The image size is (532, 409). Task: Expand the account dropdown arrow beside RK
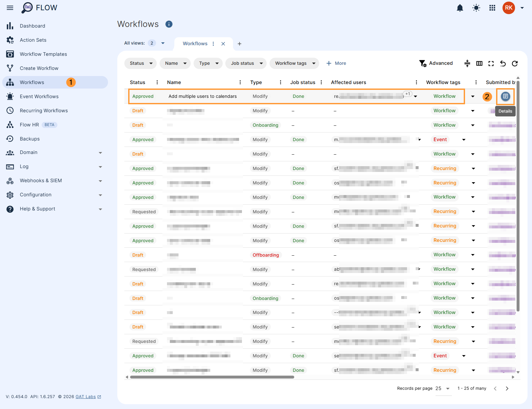pyautogui.click(x=522, y=8)
